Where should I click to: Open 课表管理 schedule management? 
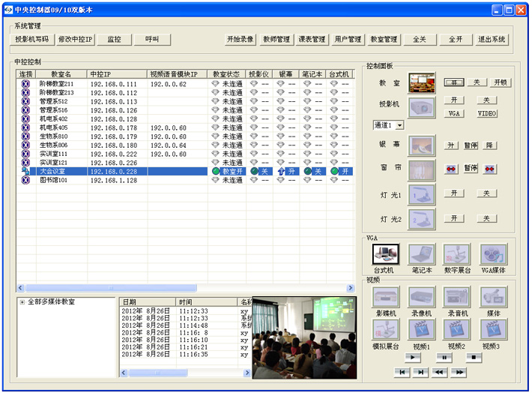(312, 39)
